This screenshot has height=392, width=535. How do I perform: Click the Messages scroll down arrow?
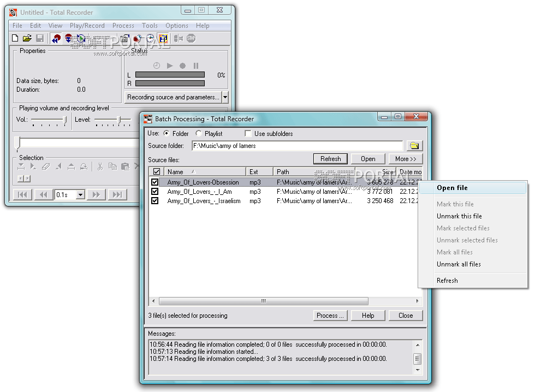click(418, 370)
